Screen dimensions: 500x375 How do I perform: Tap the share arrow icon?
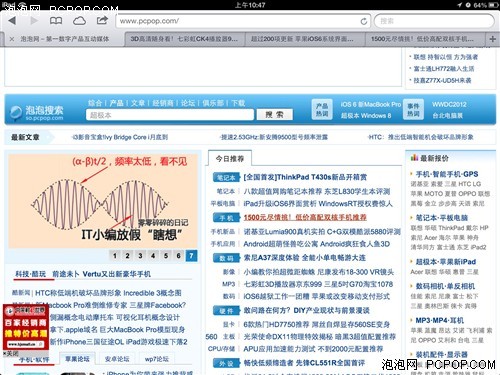click(102, 20)
